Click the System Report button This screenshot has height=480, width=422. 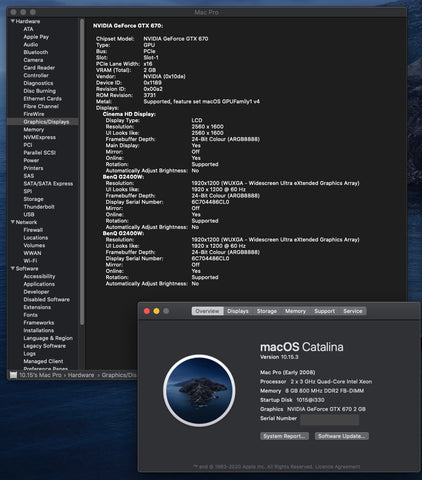(x=284, y=436)
